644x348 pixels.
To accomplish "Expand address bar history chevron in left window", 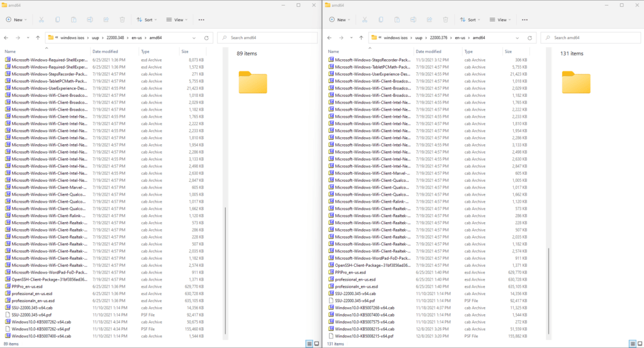I will (x=194, y=38).
